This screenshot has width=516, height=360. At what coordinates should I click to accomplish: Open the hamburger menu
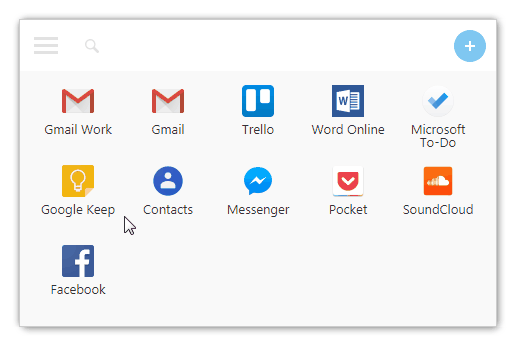(x=46, y=46)
